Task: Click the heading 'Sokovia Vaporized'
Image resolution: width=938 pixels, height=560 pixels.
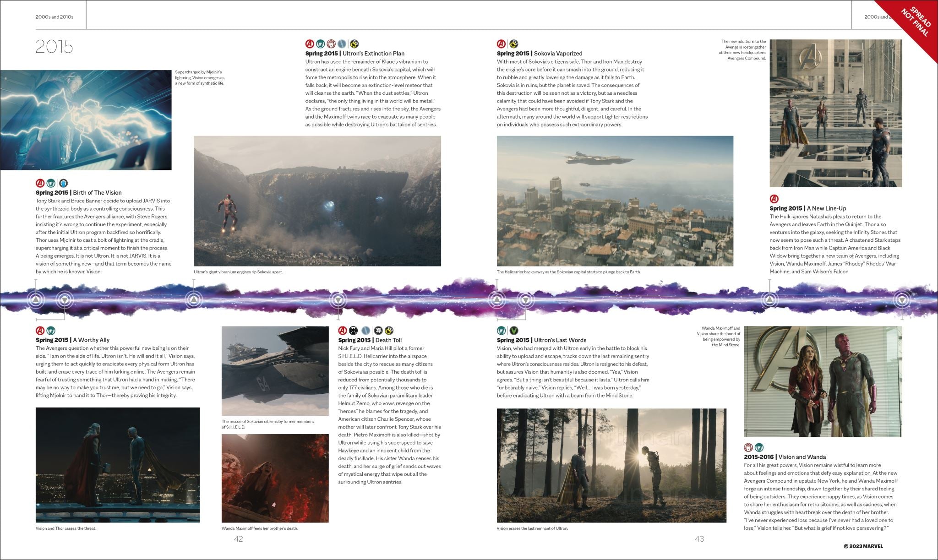Action: (x=558, y=54)
